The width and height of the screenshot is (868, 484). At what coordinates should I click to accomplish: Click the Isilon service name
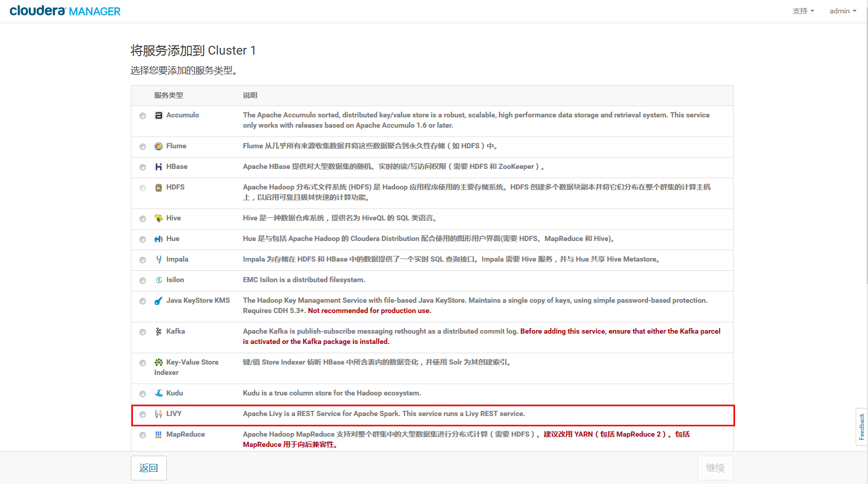point(175,280)
